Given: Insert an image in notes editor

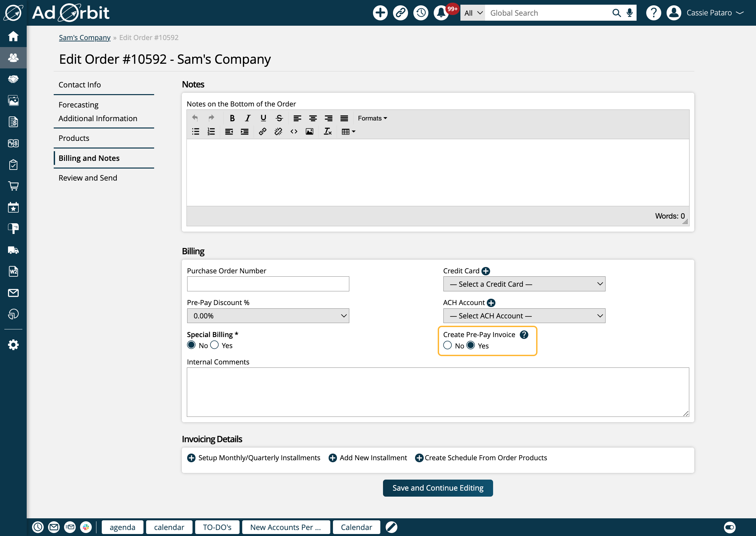Looking at the screenshot, I should click(309, 131).
